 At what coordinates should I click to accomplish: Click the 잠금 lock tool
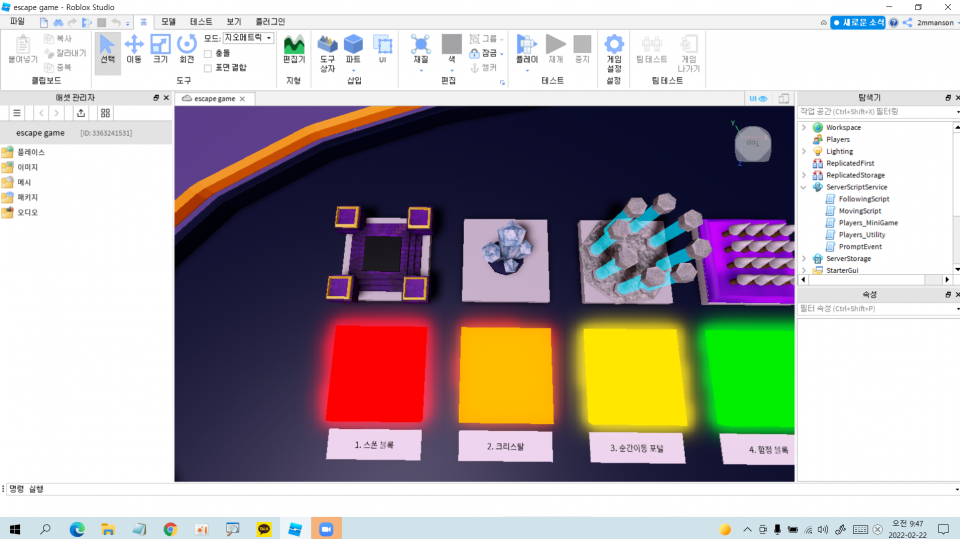click(x=484, y=53)
